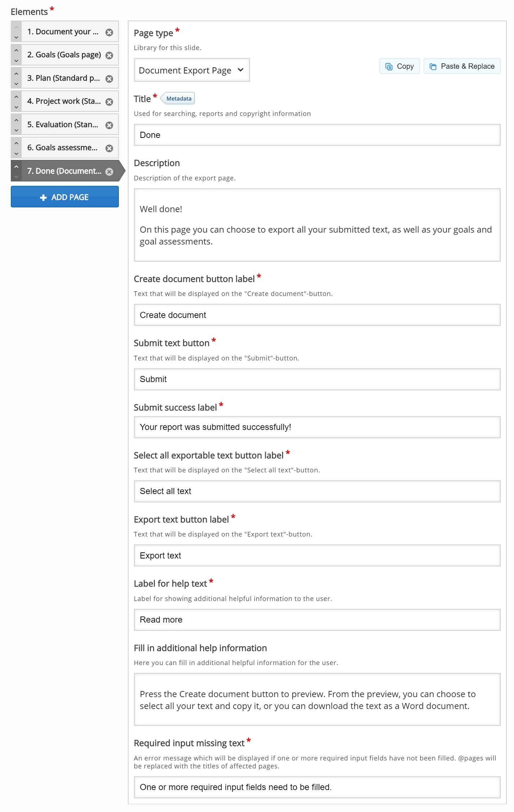514x812 pixels.
Task: Remove the Goals page element
Action: click(109, 55)
